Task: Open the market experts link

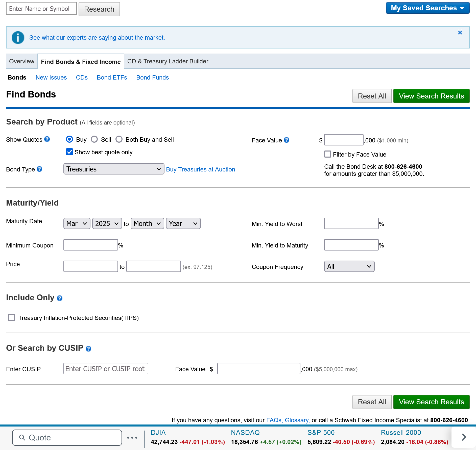Action: pos(97,38)
